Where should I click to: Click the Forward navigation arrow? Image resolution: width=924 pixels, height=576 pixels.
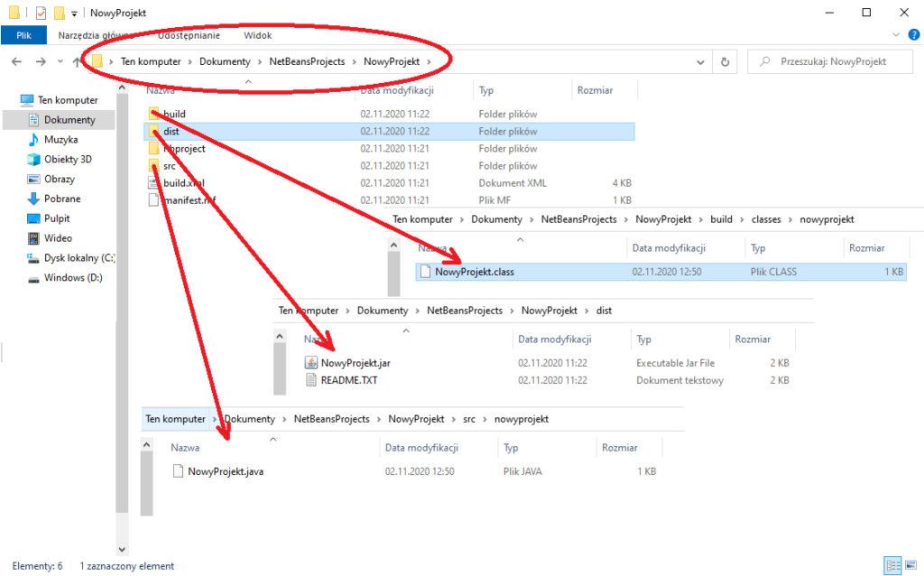[x=40, y=61]
